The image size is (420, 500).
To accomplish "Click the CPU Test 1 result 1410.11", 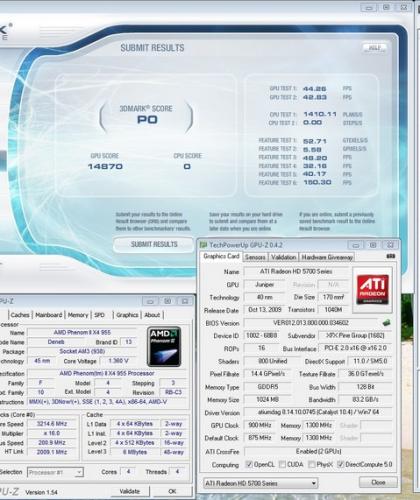I will [x=320, y=114].
